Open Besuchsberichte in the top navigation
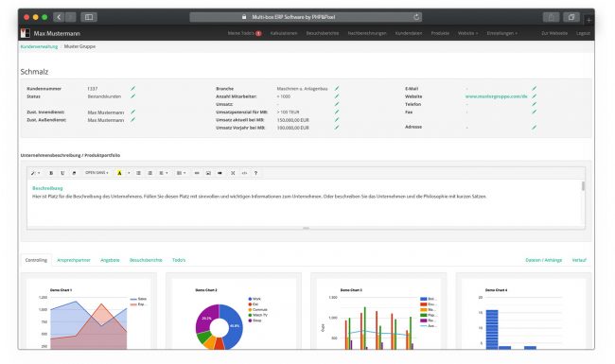This screenshot has height=364, width=615. (323, 33)
